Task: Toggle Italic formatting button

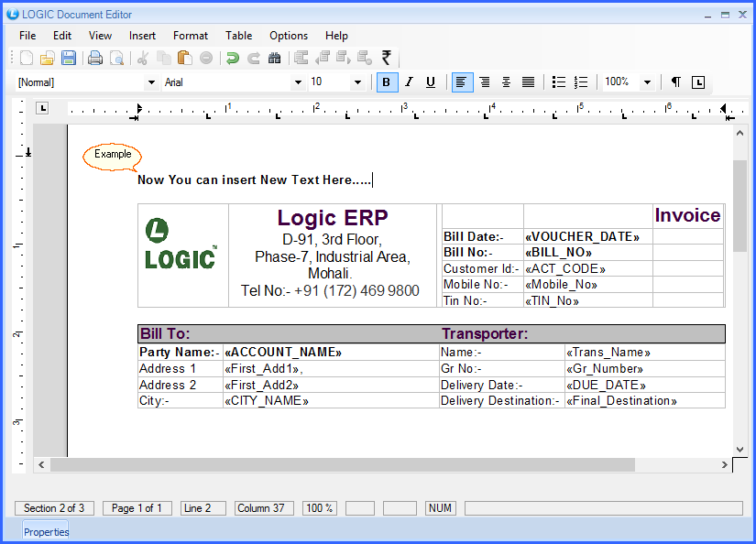Action: (409, 82)
